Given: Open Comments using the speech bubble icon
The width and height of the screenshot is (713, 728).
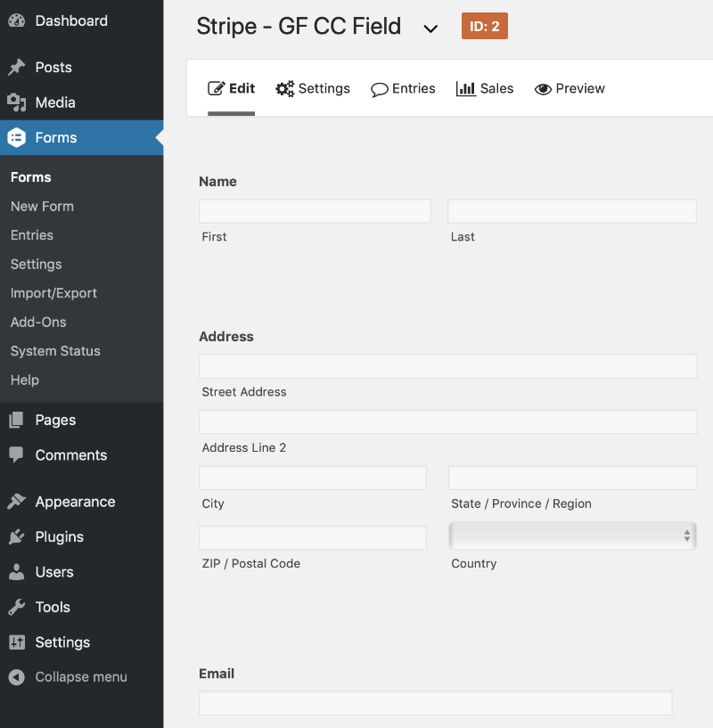Looking at the screenshot, I should [x=18, y=455].
